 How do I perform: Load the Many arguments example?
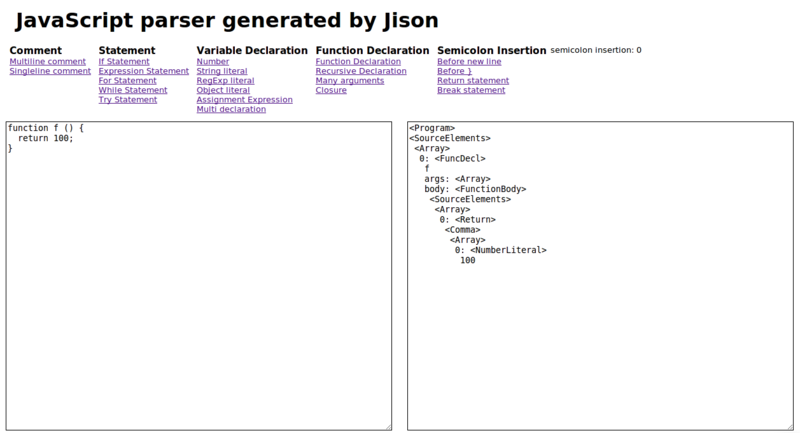(350, 81)
